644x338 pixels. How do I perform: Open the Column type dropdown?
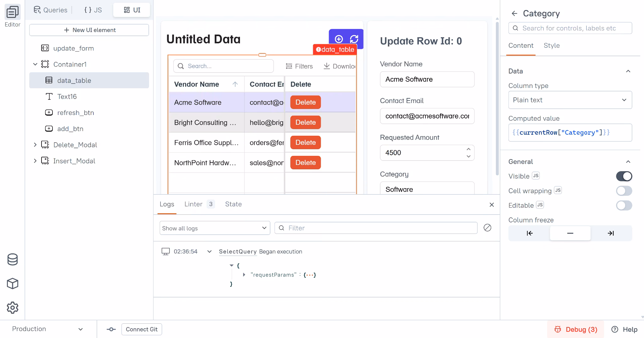pos(570,100)
